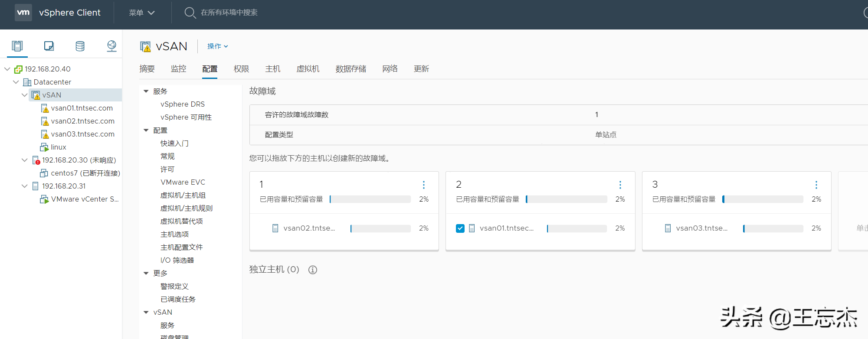
Task: Click the vCenter 192.168.20.40 icon
Action: coord(18,69)
